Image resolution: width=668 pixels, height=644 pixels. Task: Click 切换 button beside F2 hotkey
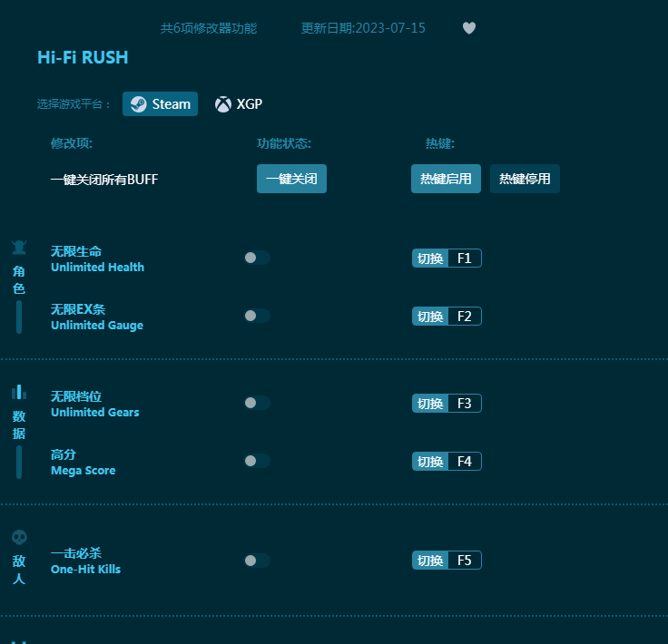430,317
